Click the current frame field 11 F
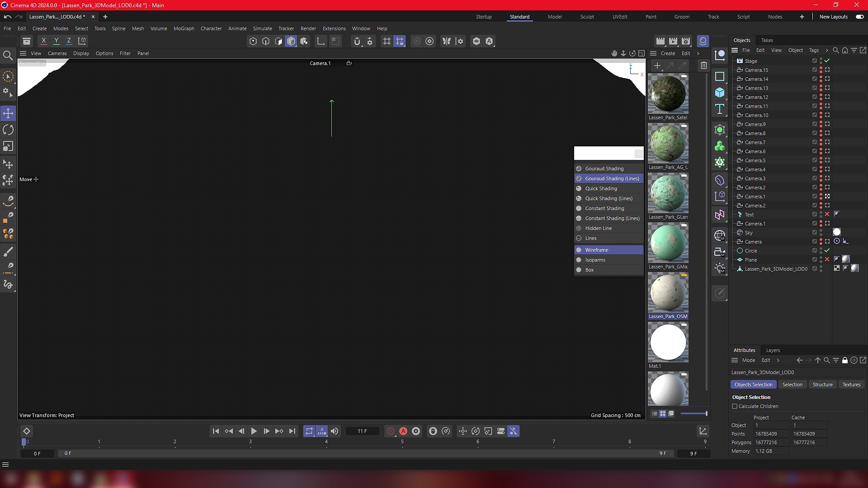 click(x=363, y=431)
